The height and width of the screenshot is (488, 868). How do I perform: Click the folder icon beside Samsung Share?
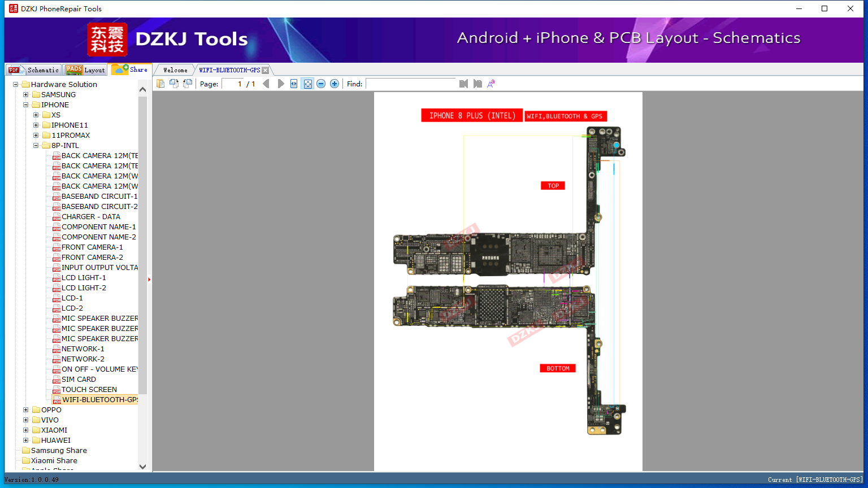pos(26,451)
